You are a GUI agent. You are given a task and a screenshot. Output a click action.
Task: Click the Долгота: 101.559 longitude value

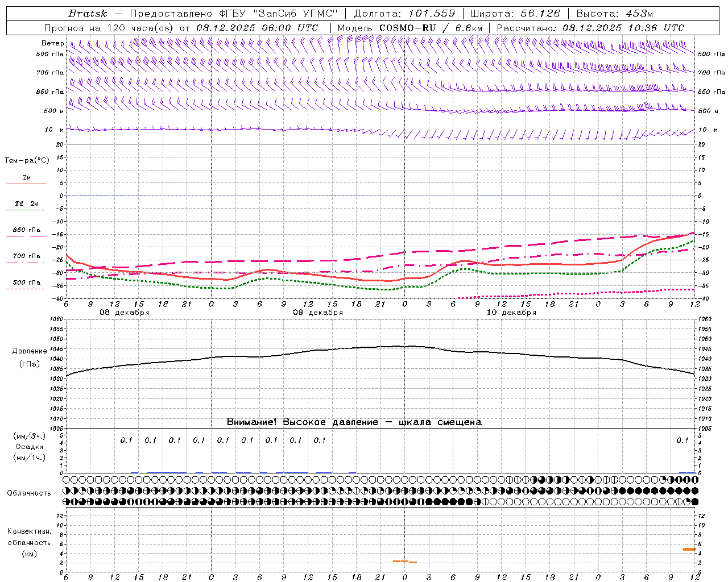(405, 14)
